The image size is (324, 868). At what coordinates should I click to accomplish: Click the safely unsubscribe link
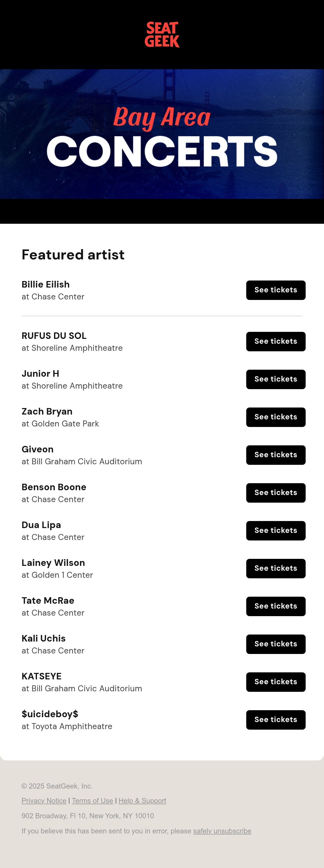pyautogui.click(x=222, y=831)
